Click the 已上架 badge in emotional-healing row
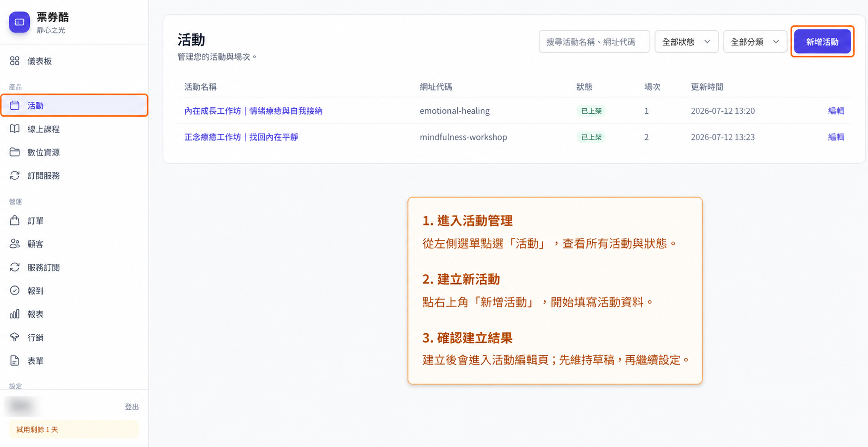Screen dimensions: 868x447 pos(591,111)
